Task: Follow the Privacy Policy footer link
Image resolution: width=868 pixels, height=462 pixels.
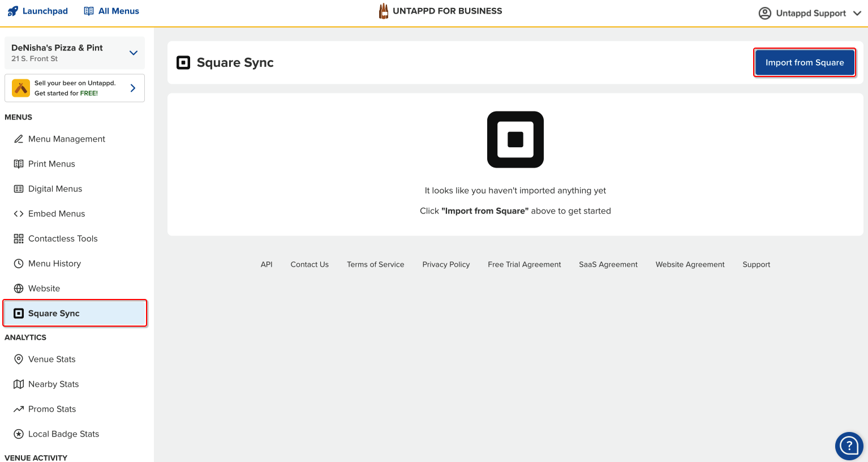Action: (446, 264)
